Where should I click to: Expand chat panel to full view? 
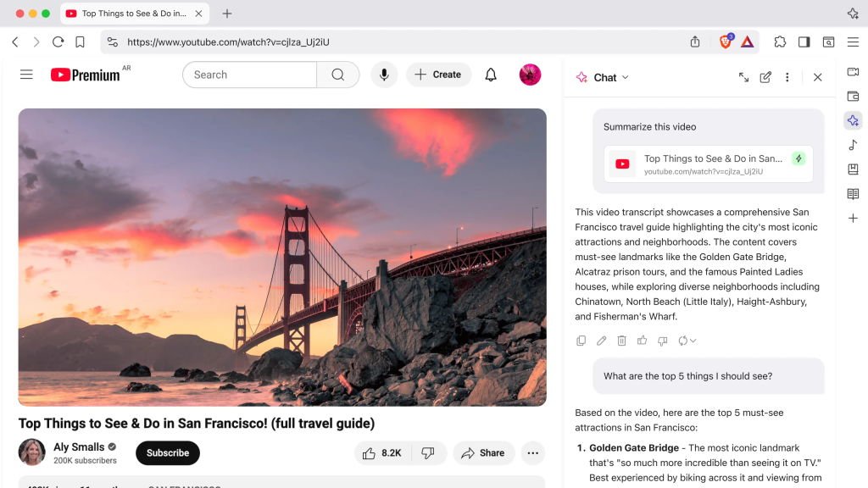[x=743, y=77]
